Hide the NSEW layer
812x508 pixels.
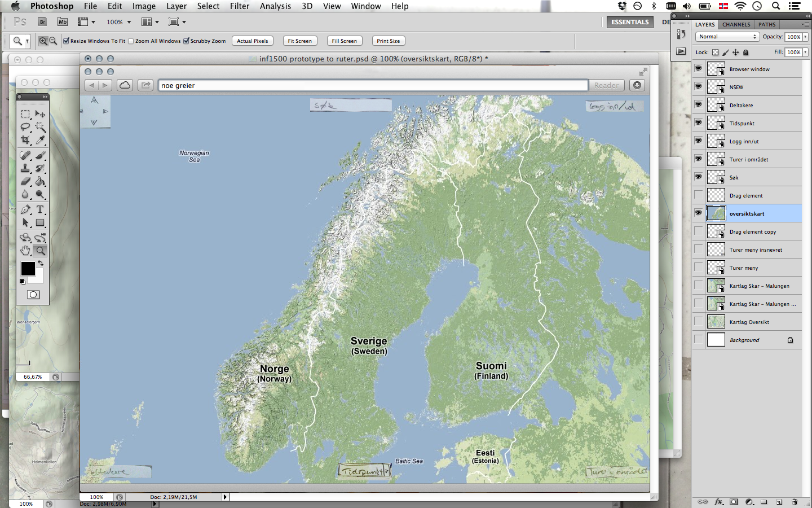(x=699, y=86)
